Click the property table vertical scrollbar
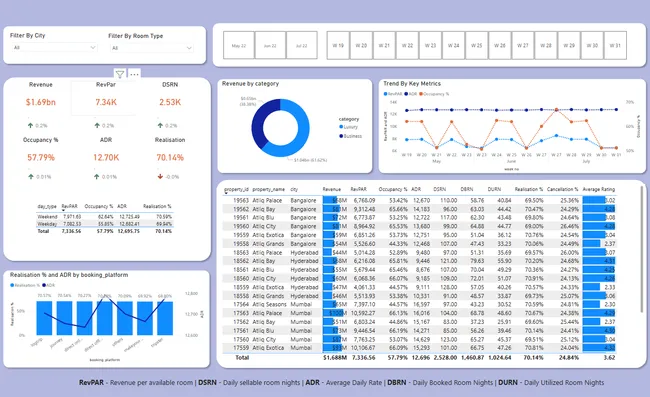This screenshot has height=397, width=650. pos(643,249)
